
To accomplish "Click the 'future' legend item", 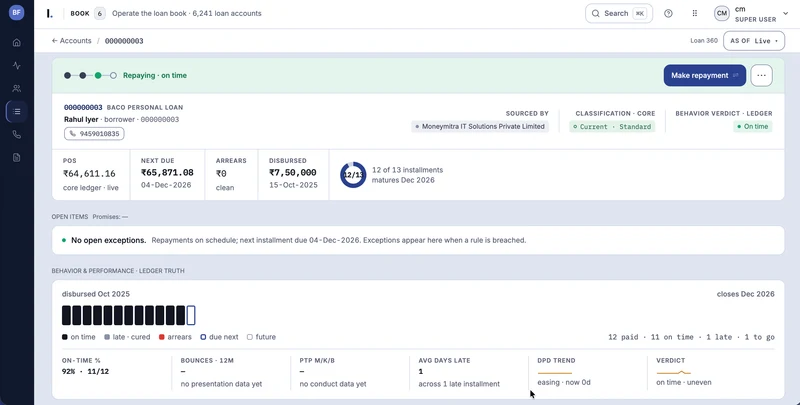I will (x=261, y=337).
